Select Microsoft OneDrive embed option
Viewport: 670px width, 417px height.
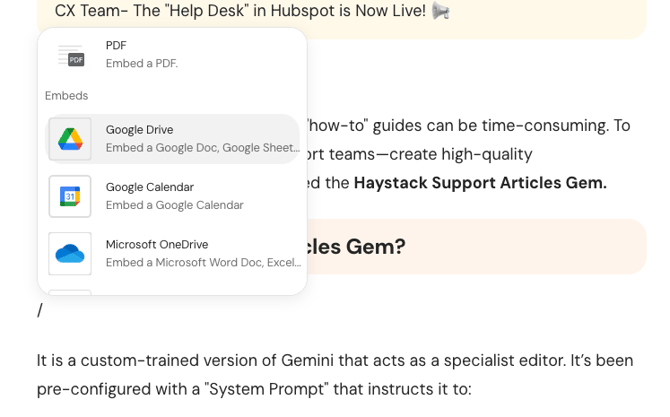157,244
